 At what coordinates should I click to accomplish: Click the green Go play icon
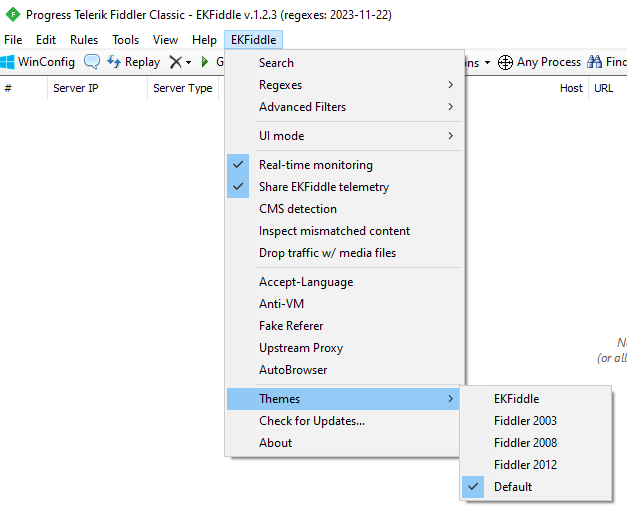coord(205,62)
